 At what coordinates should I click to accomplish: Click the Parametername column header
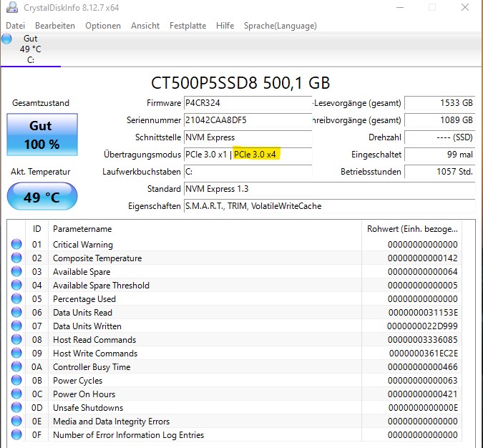205,229
